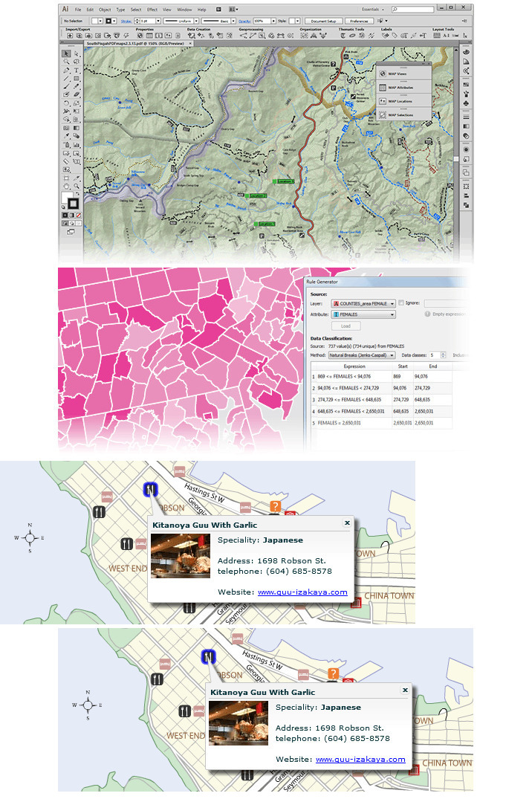
Task: Open the Object menu
Action: (x=105, y=9)
